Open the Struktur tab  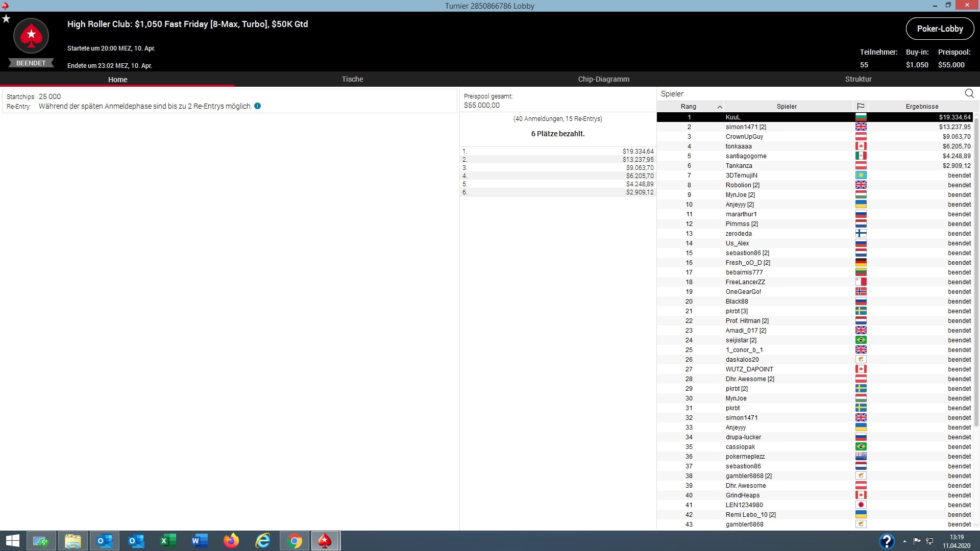point(858,79)
